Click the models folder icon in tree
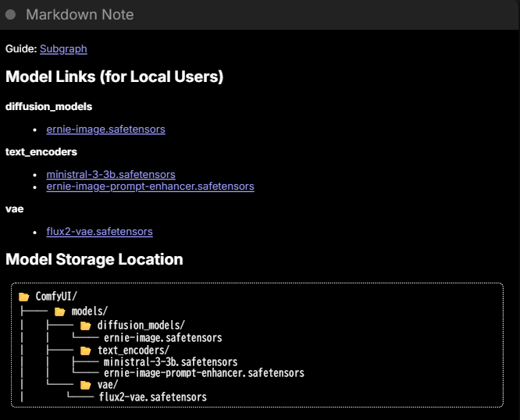This screenshot has width=520, height=420. (60, 311)
